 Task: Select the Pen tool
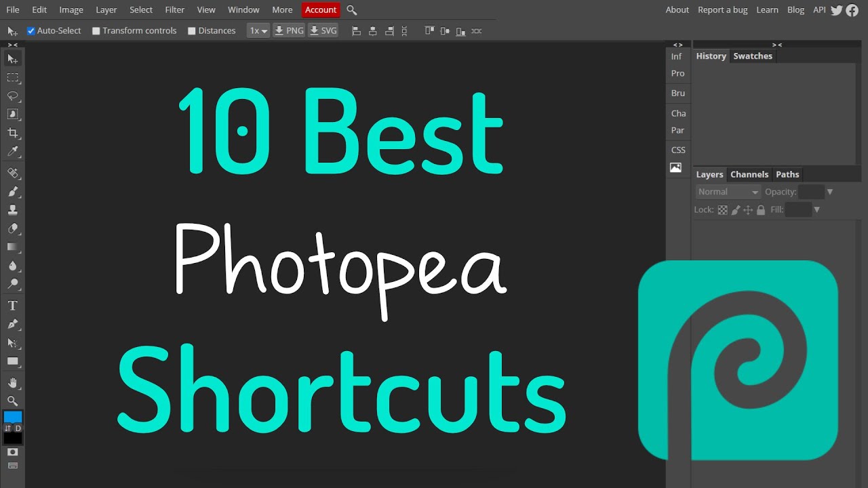coord(12,324)
